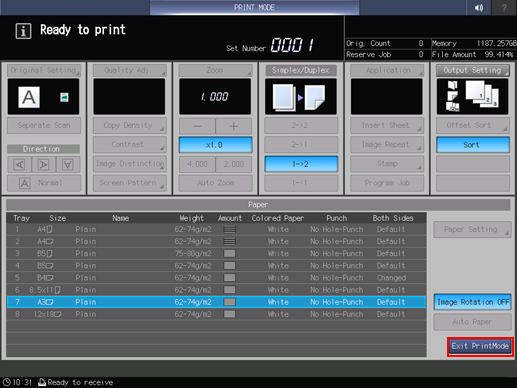Select the right-facing direction icon
Screen dimensions: 517x388
[x=44, y=164]
